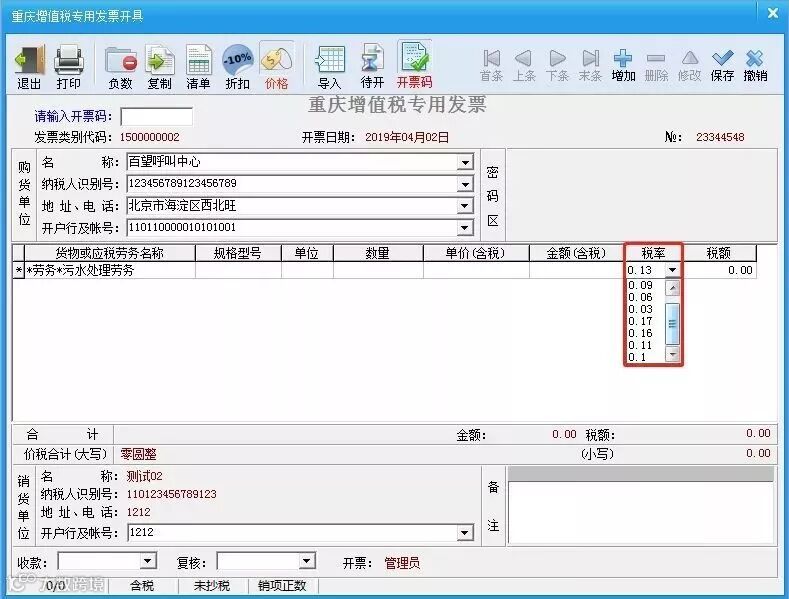Click the 备注 remarks text area
The height and width of the screenshot is (599, 789).
[x=641, y=512]
